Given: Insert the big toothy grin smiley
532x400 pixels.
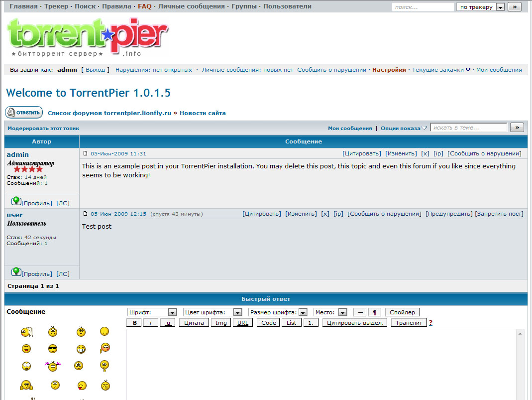Looking at the screenshot, I should tap(81, 349).
